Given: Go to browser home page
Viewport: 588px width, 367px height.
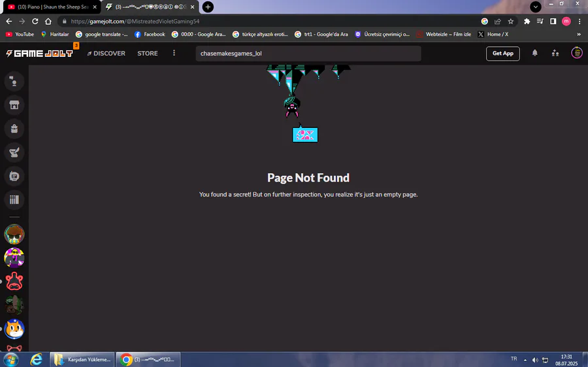Looking at the screenshot, I should (x=48, y=22).
